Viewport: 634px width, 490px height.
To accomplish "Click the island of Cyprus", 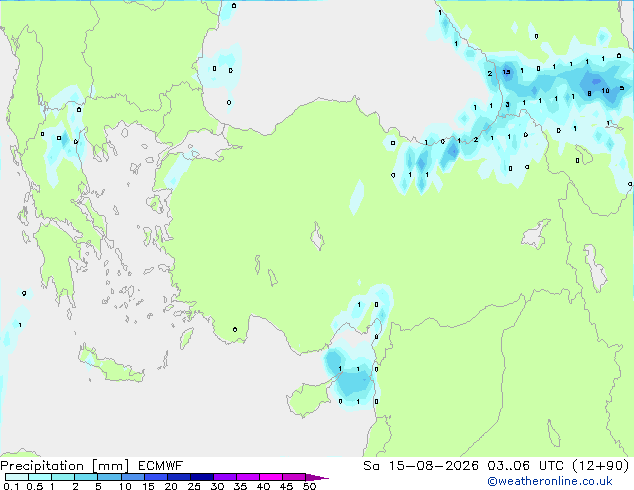I will [311, 397].
